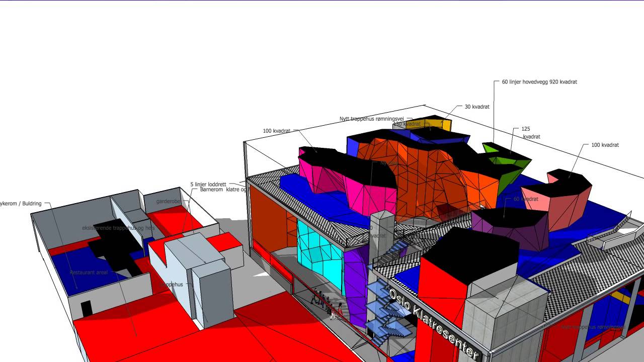Select the 'garderobe' room label
The width and height of the screenshot is (644, 362).
click(168, 201)
